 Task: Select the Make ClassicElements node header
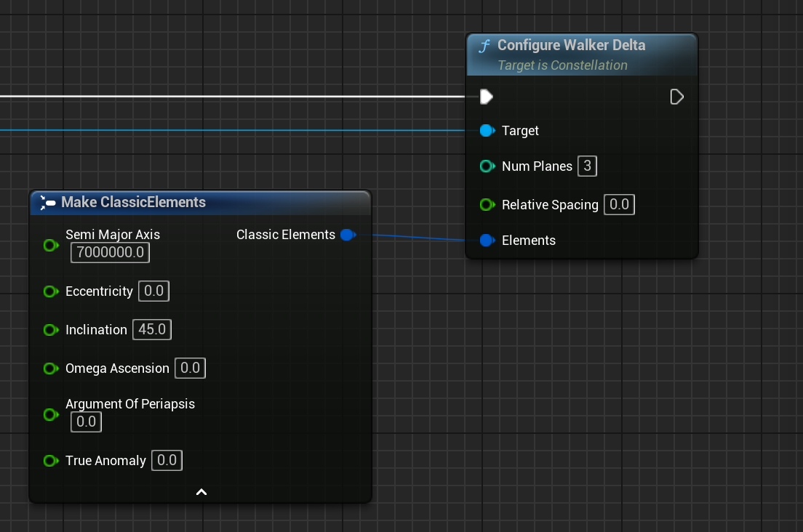pyautogui.click(x=133, y=202)
